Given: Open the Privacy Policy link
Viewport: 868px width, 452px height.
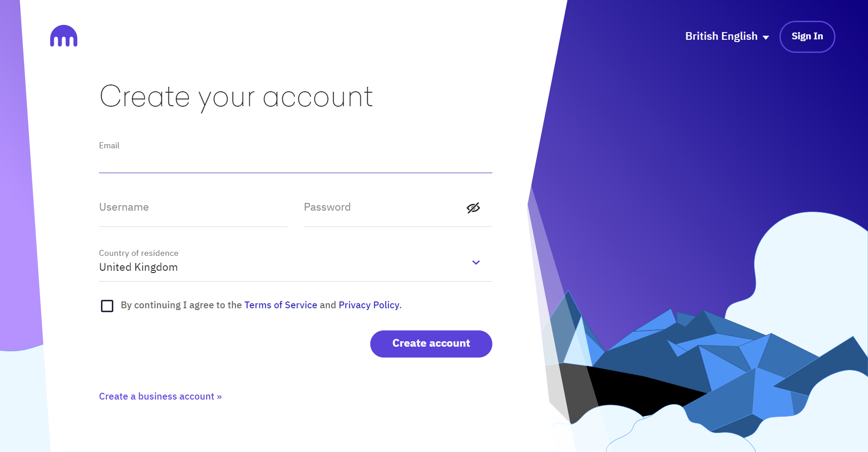Looking at the screenshot, I should (368, 305).
